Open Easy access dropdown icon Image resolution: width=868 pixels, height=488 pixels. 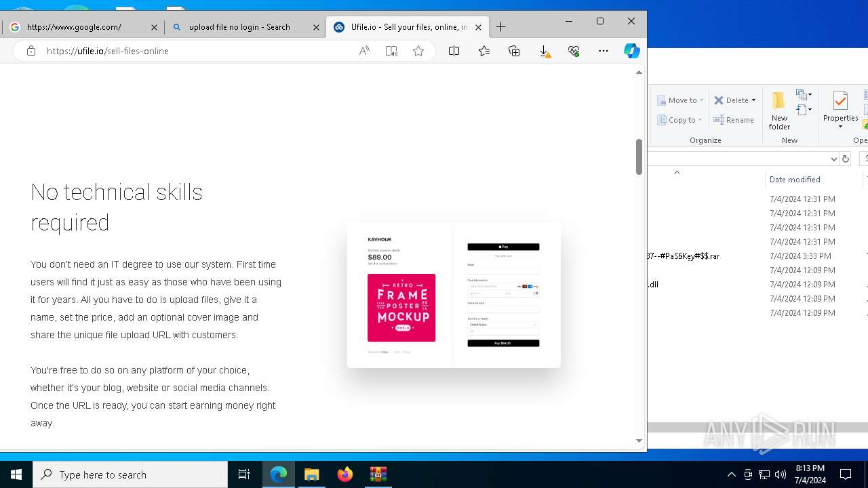click(x=804, y=110)
